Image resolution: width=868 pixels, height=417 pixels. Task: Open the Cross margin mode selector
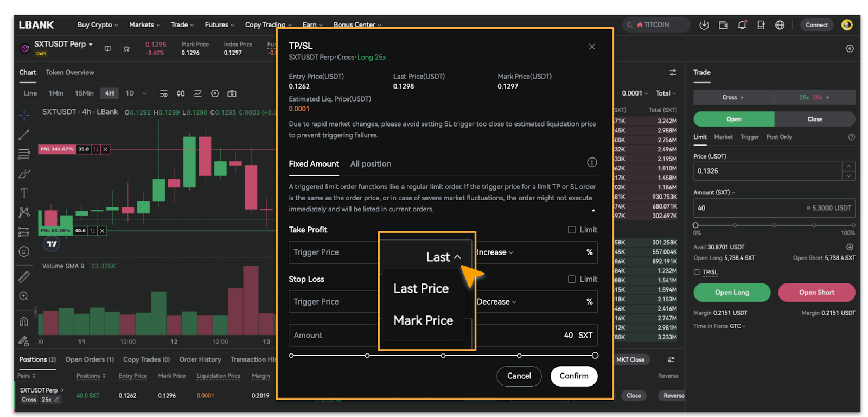(733, 97)
